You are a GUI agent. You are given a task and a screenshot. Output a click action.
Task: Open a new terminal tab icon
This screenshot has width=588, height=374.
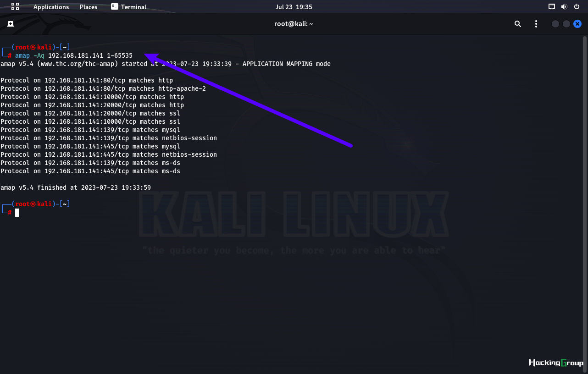(11, 24)
